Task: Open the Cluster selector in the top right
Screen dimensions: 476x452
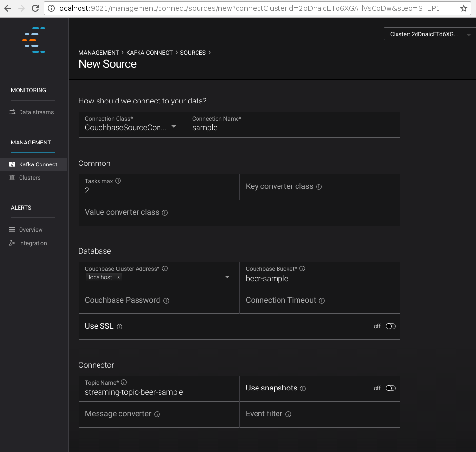Action: click(x=429, y=34)
